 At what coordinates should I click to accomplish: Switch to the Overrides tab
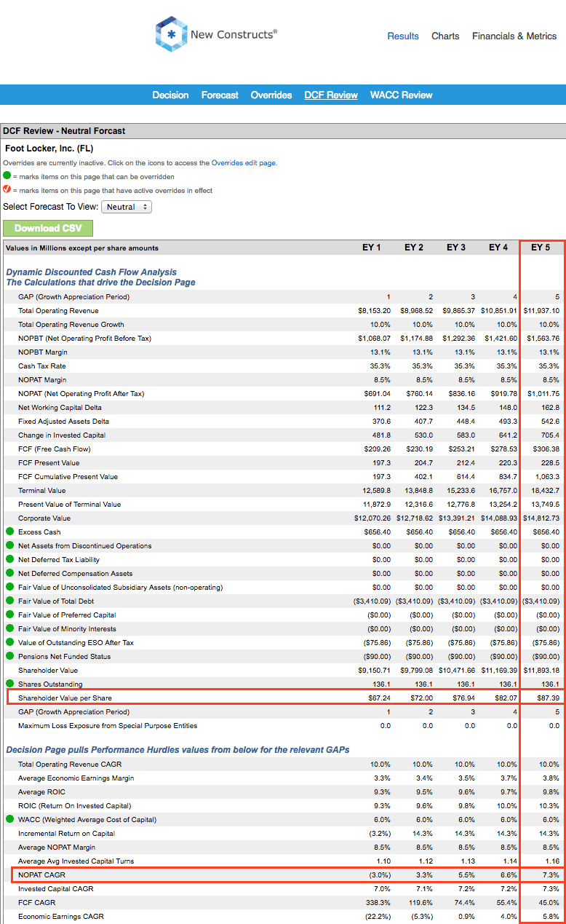pos(271,95)
